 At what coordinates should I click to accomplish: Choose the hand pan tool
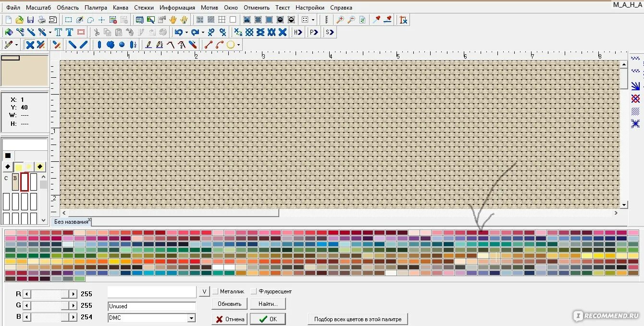click(x=173, y=20)
